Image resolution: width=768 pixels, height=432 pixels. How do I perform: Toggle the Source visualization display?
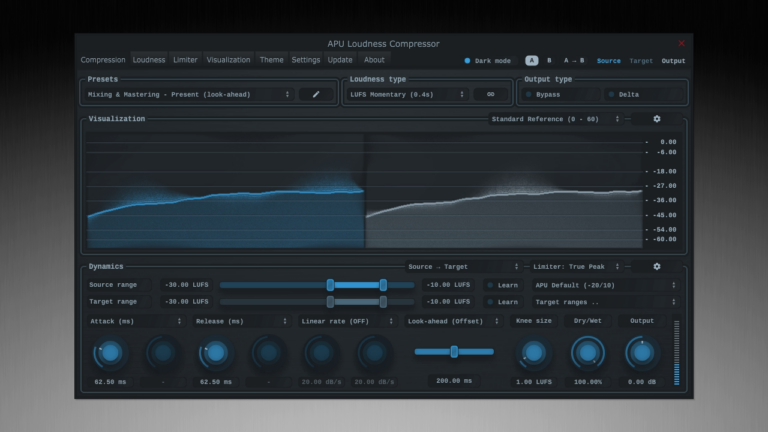608,61
